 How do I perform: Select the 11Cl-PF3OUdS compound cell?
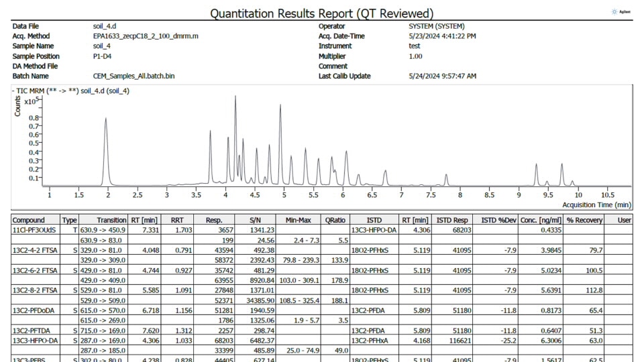34,230
